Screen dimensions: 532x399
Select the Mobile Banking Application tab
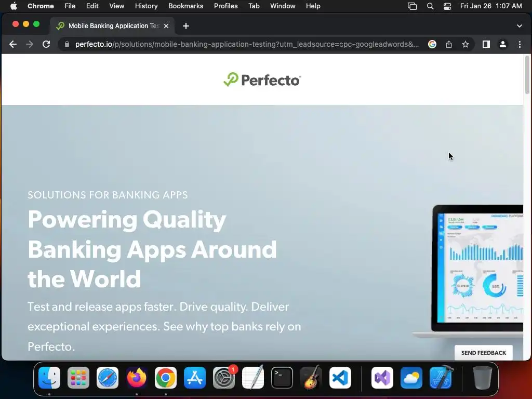click(112, 26)
